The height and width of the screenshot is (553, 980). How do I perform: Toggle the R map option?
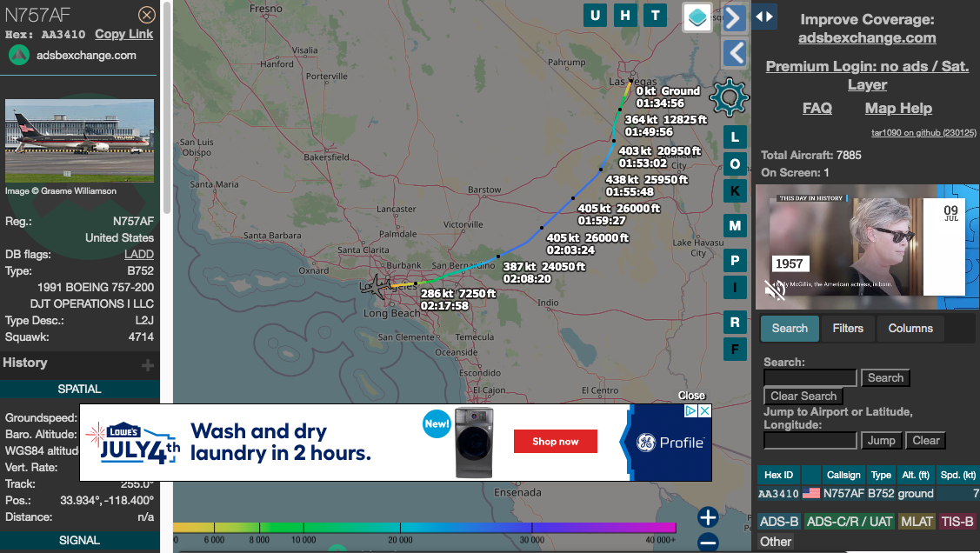point(735,323)
